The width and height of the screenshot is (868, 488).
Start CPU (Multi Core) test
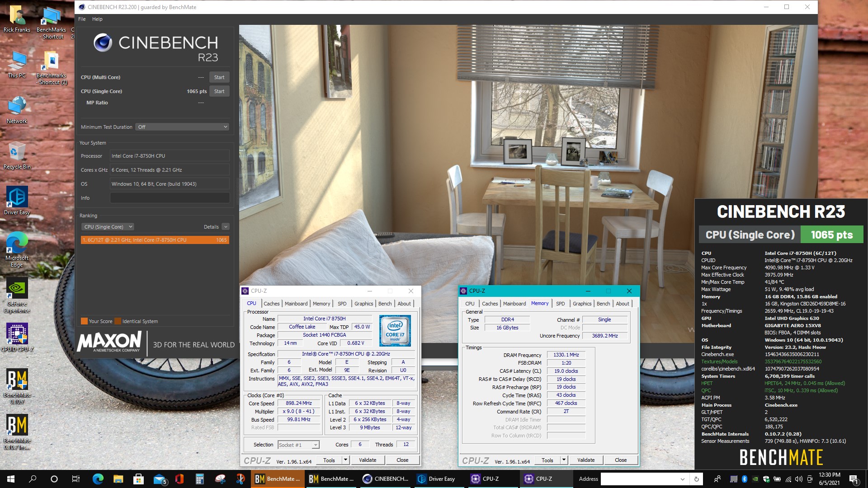(219, 77)
